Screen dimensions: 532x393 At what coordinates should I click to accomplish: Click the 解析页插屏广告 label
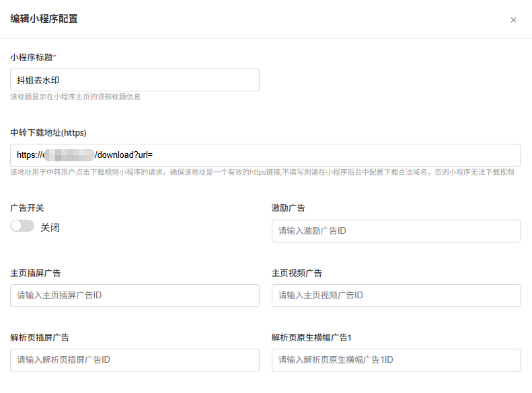[40, 337]
